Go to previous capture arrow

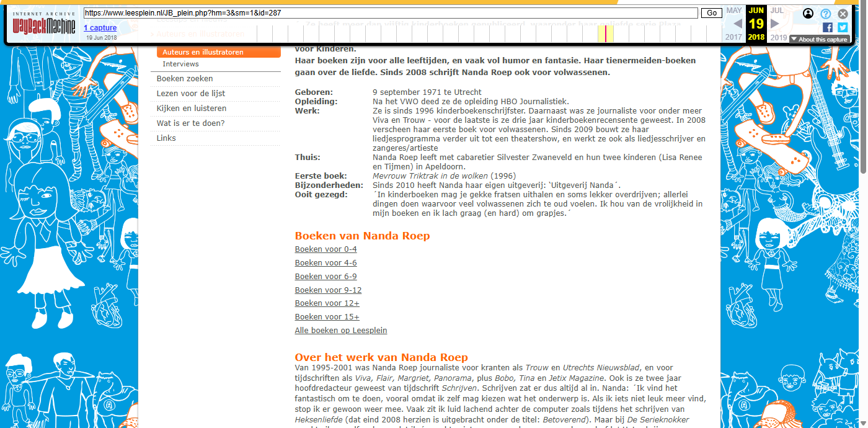pyautogui.click(x=737, y=24)
